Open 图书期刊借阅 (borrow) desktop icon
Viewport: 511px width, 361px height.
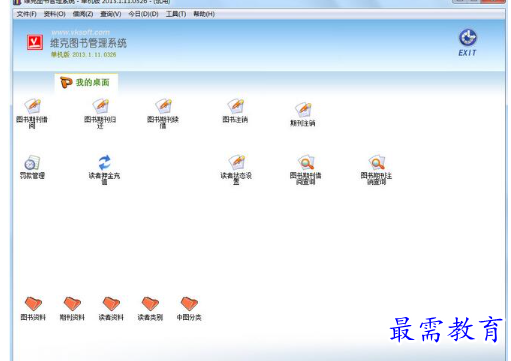[x=32, y=114]
